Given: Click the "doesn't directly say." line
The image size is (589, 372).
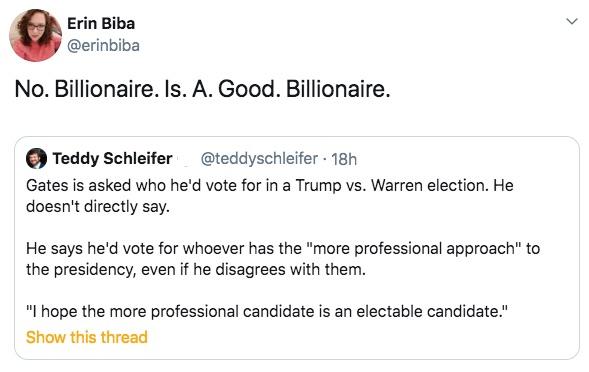Looking at the screenshot, I should 98,207.
